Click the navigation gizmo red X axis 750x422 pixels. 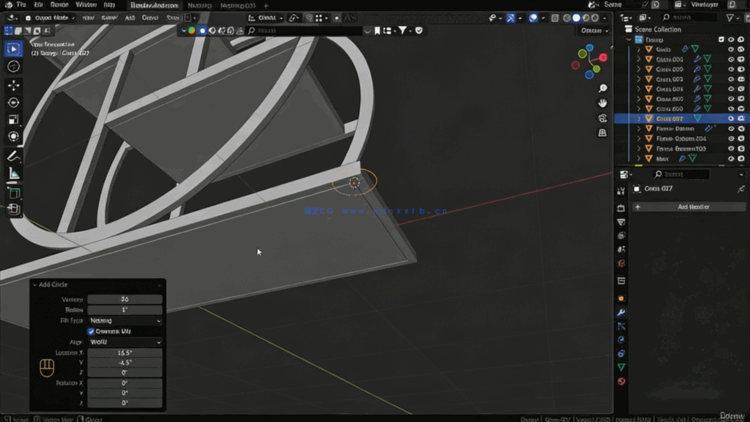(x=603, y=58)
